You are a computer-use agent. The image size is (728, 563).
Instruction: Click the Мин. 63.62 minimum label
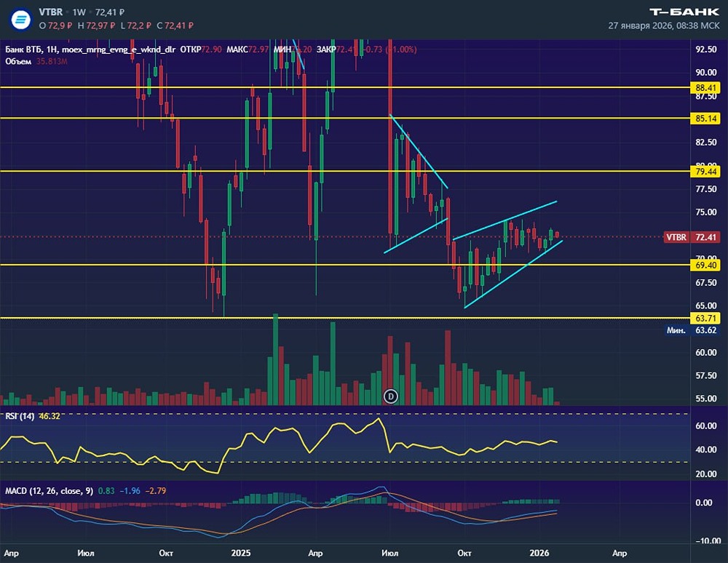point(692,330)
